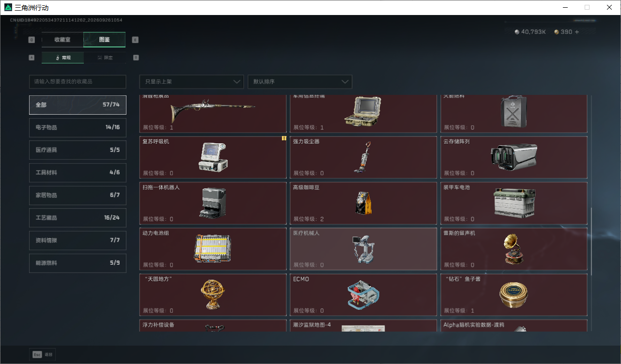Click the 40,793K currency balance

[533, 32]
